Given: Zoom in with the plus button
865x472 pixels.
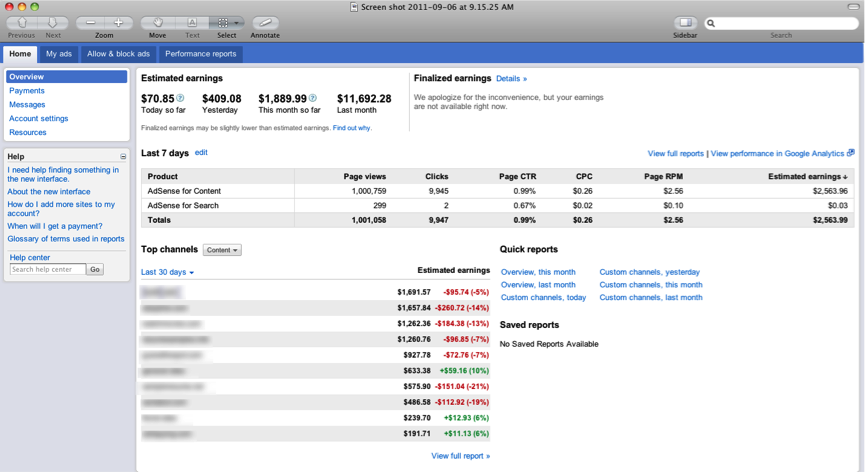Looking at the screenshot, I should [118, 22].
